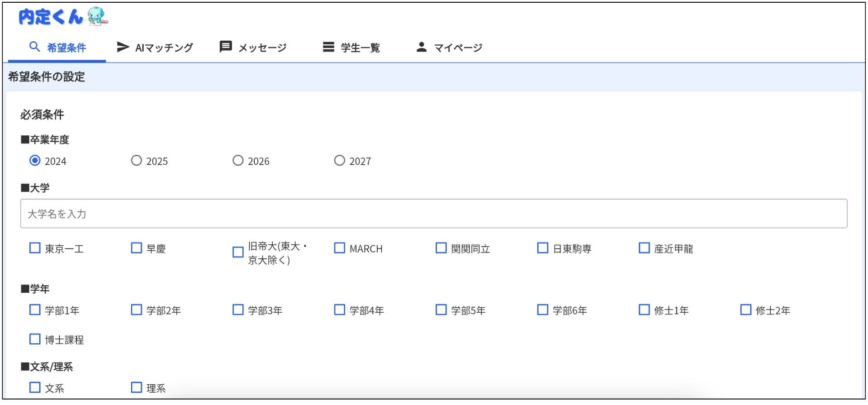The image size is (868, 405).
Task: Select 2027 as graduation year
Action: tap(340, 161)
